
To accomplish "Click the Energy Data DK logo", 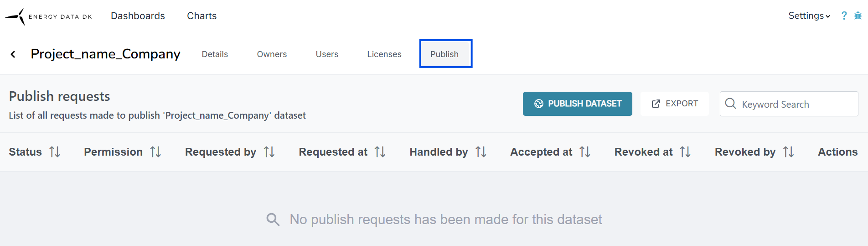I will click(48, 16).
